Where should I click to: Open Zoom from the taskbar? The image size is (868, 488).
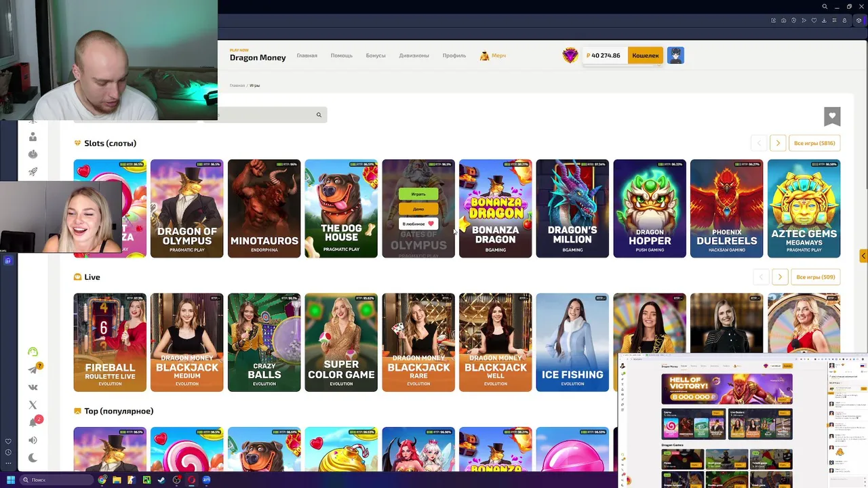coord(207,480)
